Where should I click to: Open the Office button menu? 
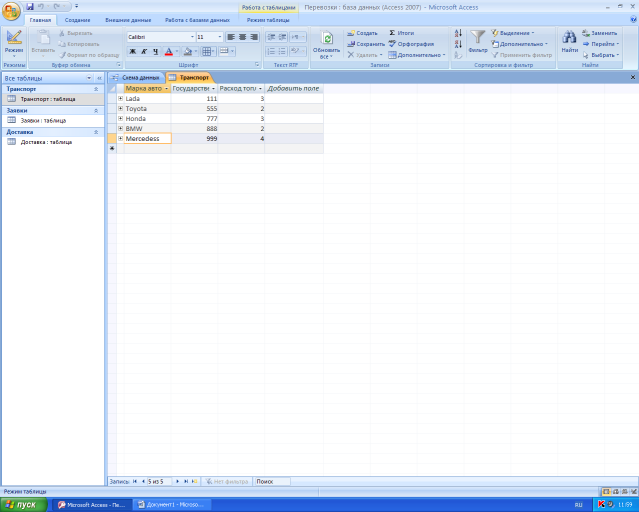pyautogui.click(x=11, y=11)
